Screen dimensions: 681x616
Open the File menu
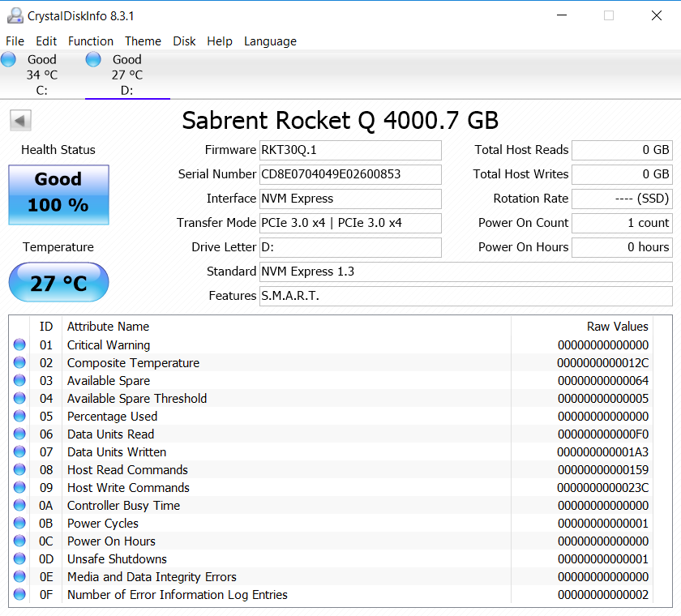coord(15,41)
